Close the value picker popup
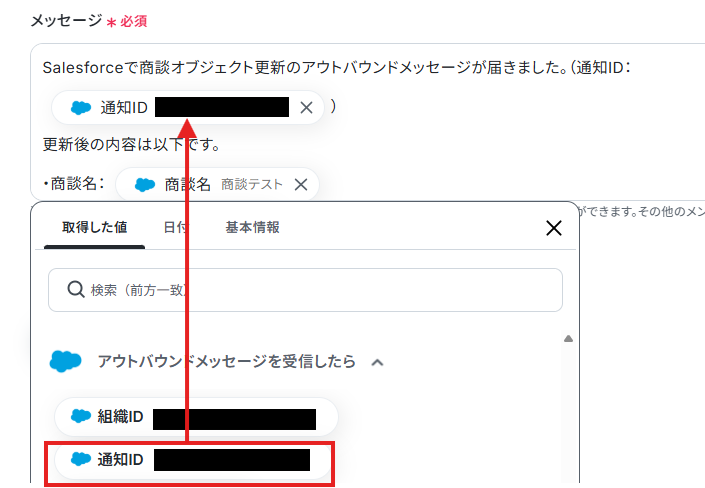 [553, 228]
